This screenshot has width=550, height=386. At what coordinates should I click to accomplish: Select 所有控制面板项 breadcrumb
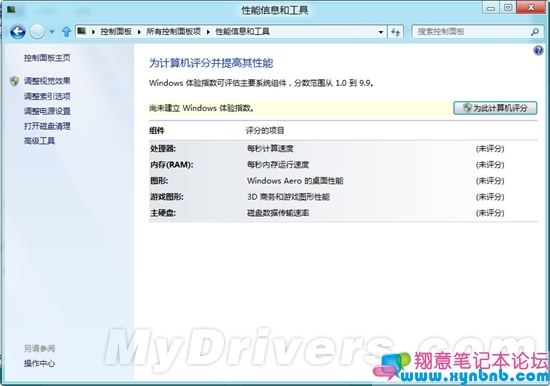pyautogui.click(x=173, y=32)
